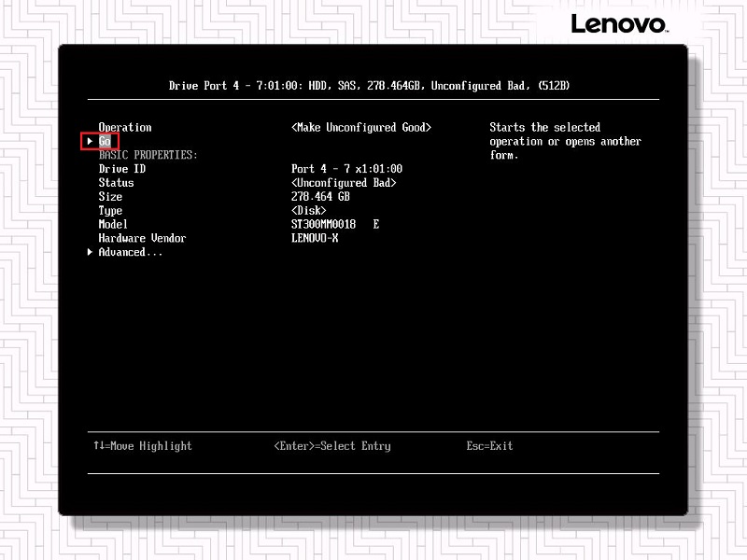Click the 278.464 GB size value
The height and width of the screenshot is (560, 747).
[320, 197]
